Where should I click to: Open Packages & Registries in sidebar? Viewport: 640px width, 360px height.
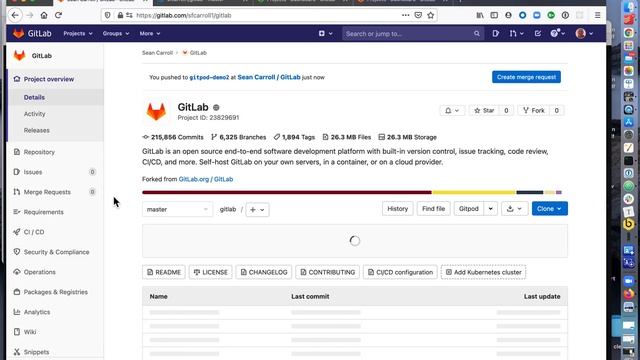pos(56,292)
